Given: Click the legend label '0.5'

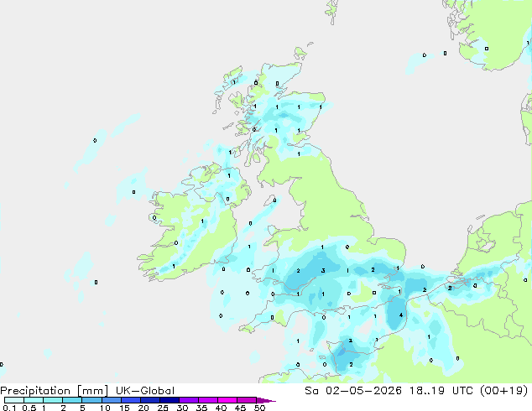Looking at the screenshot, I should (x=29, y=408).
